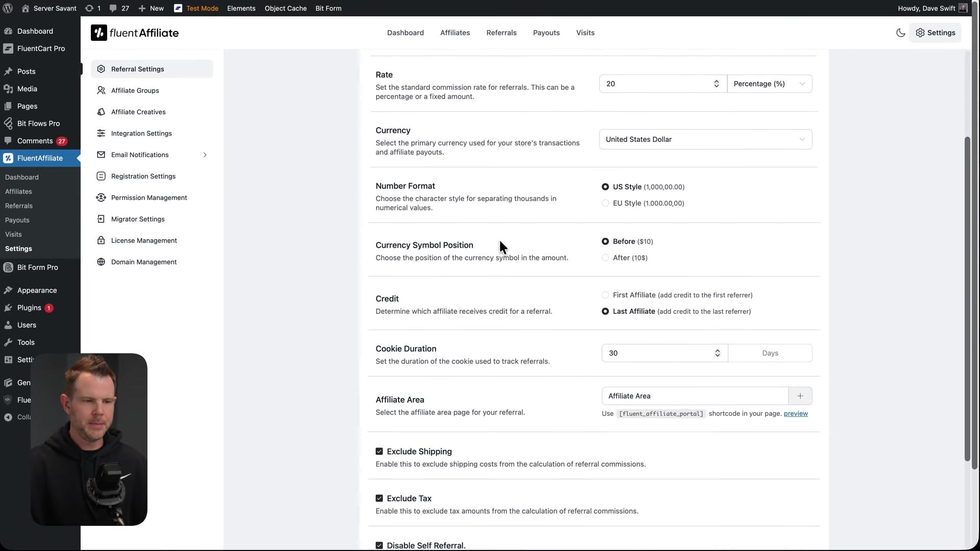This screenshot has height=551, width=980.
Task: Open the United States Dollar currency dropdown
Action: (705, 139)
